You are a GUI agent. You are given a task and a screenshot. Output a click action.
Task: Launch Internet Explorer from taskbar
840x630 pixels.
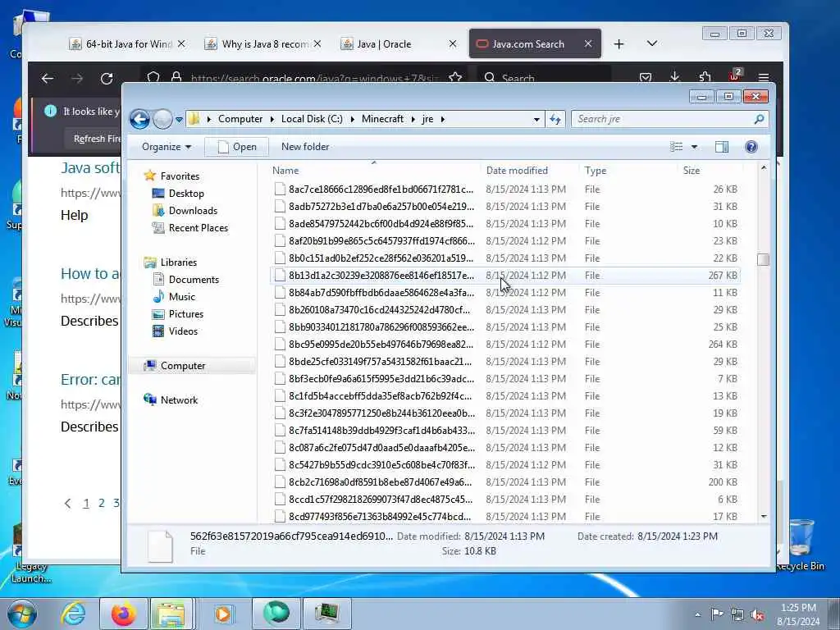pyautogui.click(x=73, y=614)
